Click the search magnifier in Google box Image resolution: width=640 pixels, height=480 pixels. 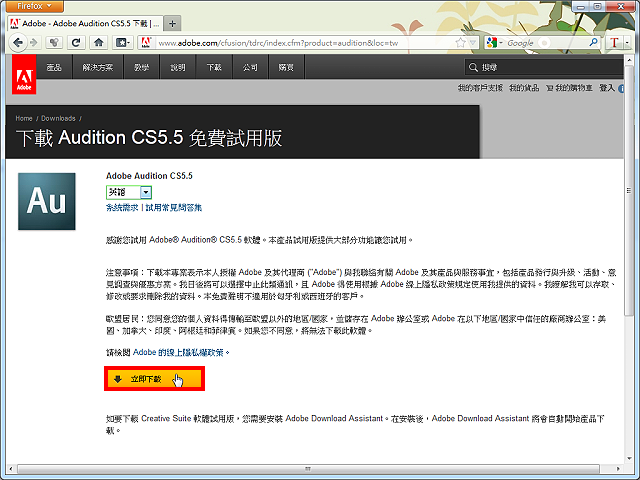(x=593, y=42)
